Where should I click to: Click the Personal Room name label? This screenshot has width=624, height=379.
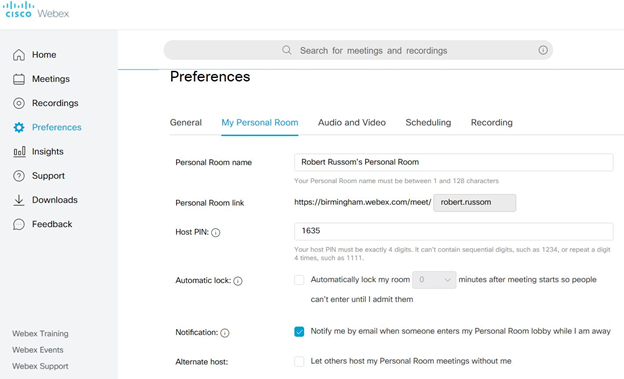(x=214, y=162)
